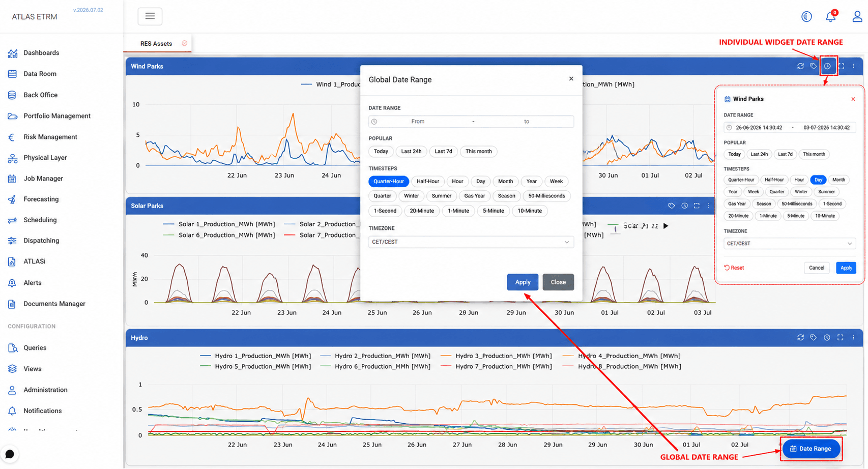Choose This month in global dialog
The image size is (868, 469).
479,151
